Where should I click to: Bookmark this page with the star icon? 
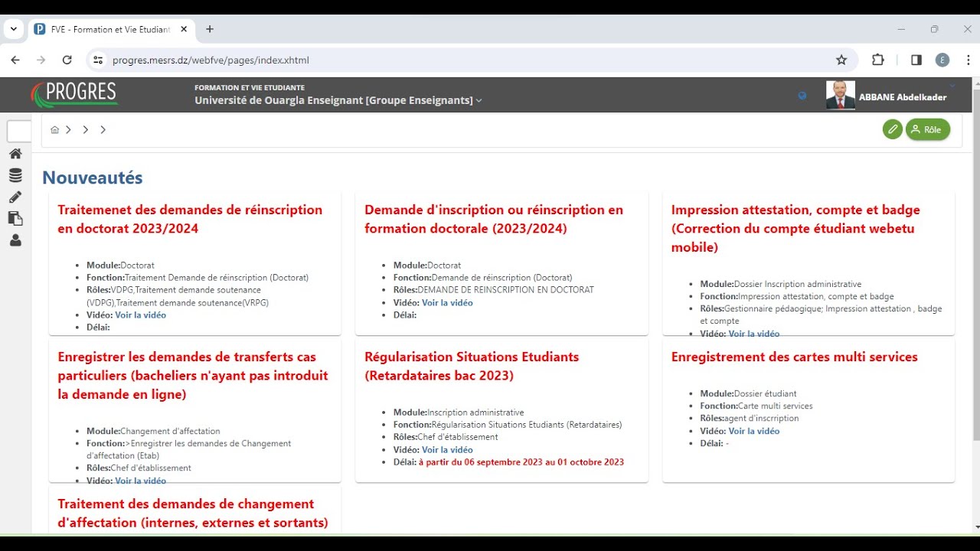point(841,60)
